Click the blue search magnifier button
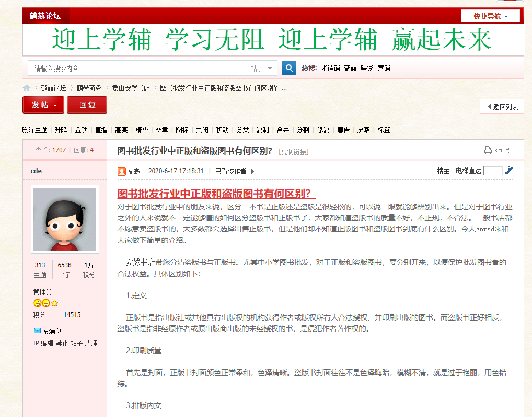Viewport: 532px width, 417px height. tap(289, 68)
